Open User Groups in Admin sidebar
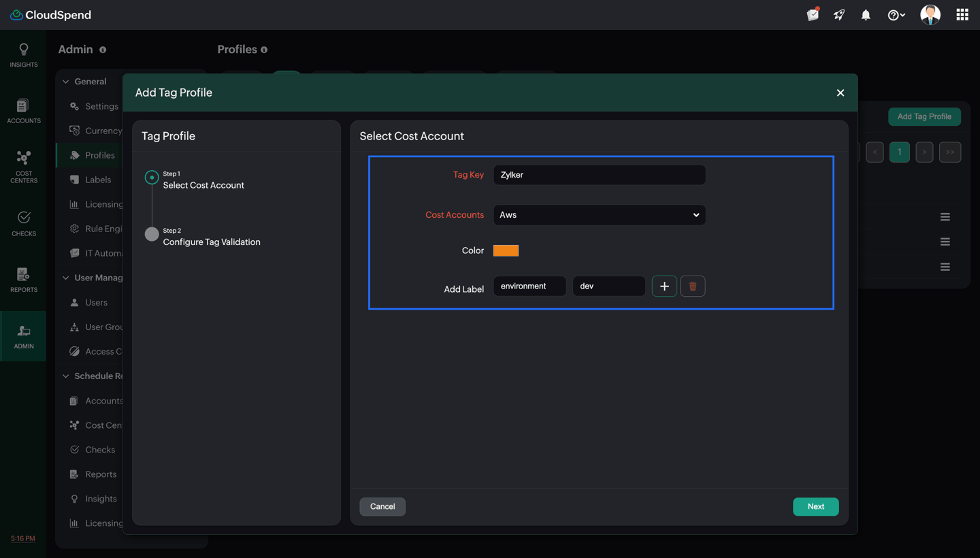Image resolution: width=980 pixels, height=558 pixels. 95,327
